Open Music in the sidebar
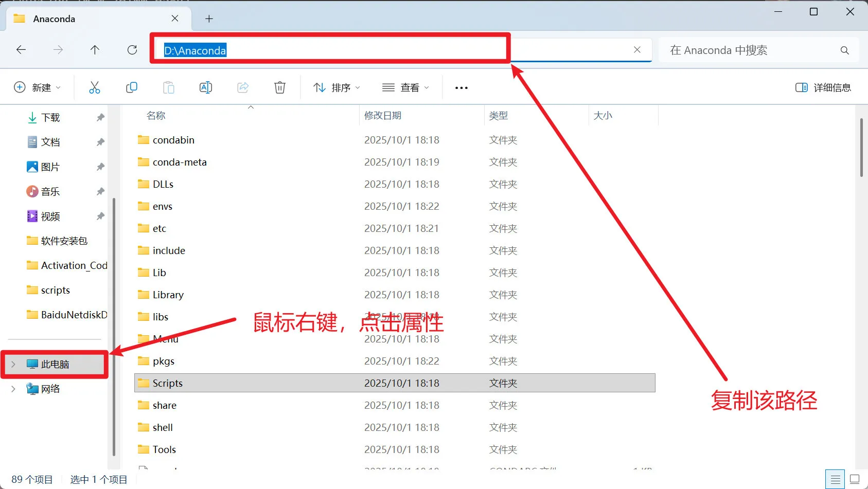 (x=50, y=191)
